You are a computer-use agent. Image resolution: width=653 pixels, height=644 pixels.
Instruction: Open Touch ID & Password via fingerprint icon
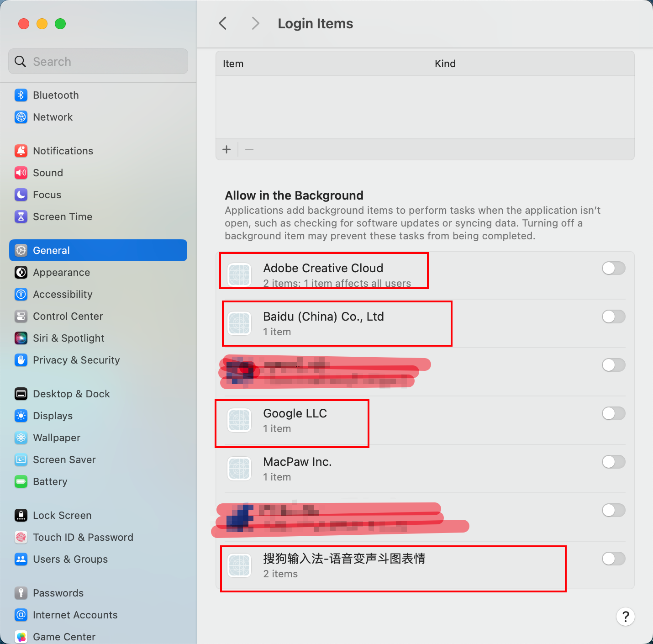pos(21,537)
